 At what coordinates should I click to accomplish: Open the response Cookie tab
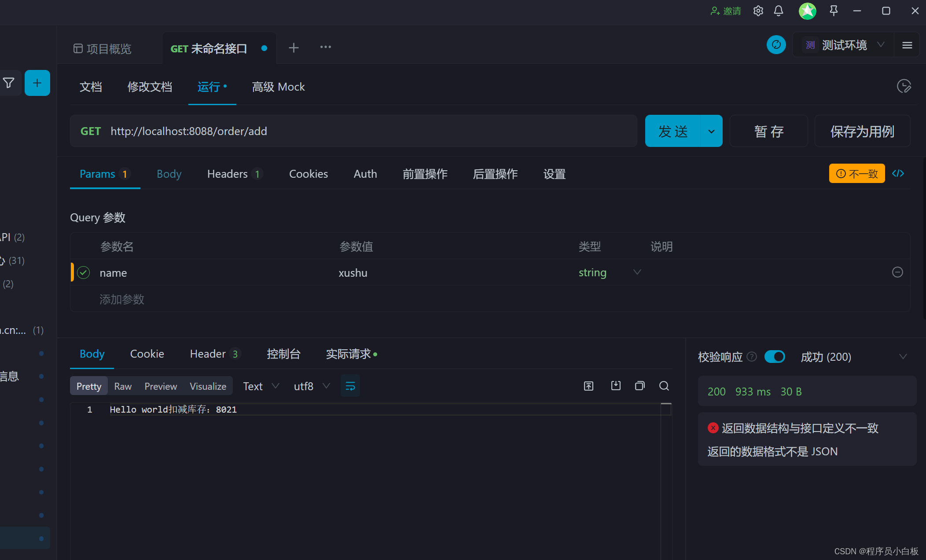click(x=147, y=354)
